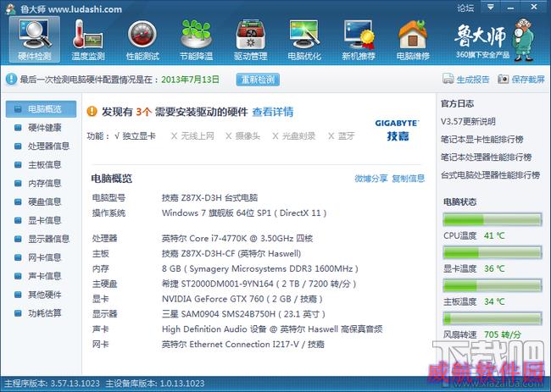Click the 41 ℃ CPU temperature value

click(x=494, y=236)
